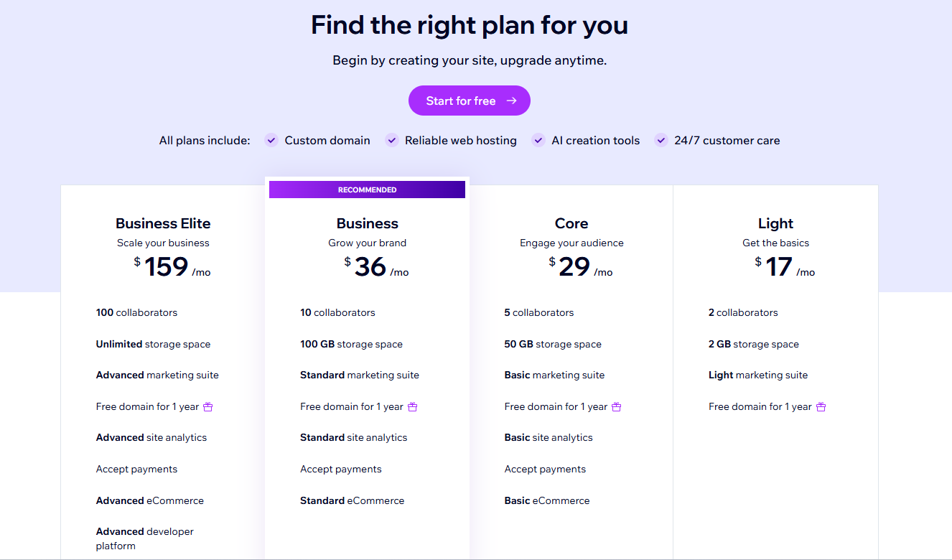
Task: Click Standard eCommerce in Business plan
Action: click(x=352, y=500)
